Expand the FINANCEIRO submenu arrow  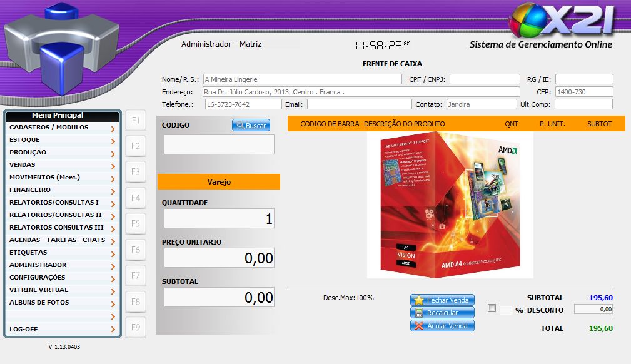(113, 191)
